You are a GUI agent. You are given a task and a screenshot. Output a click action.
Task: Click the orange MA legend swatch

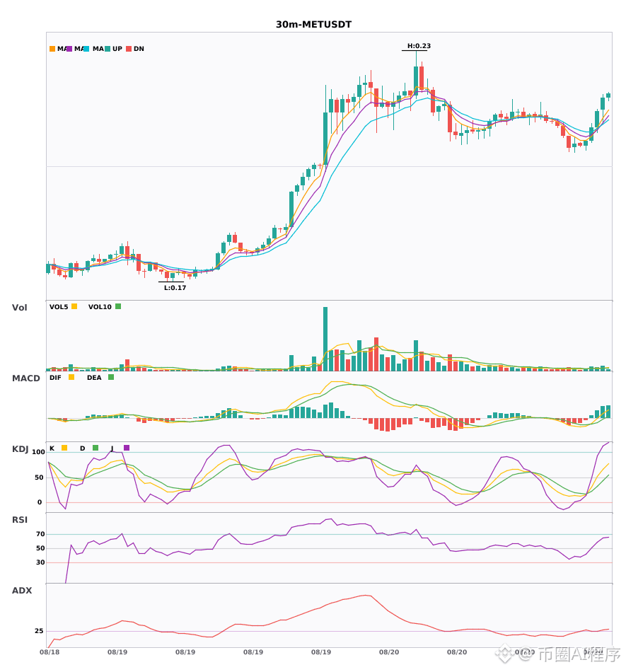52,49
